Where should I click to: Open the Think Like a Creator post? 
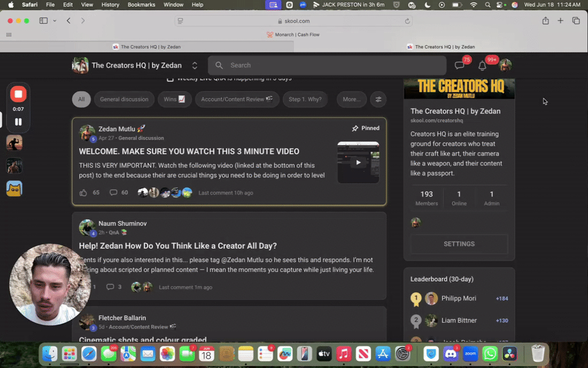(x=178, y=246)
